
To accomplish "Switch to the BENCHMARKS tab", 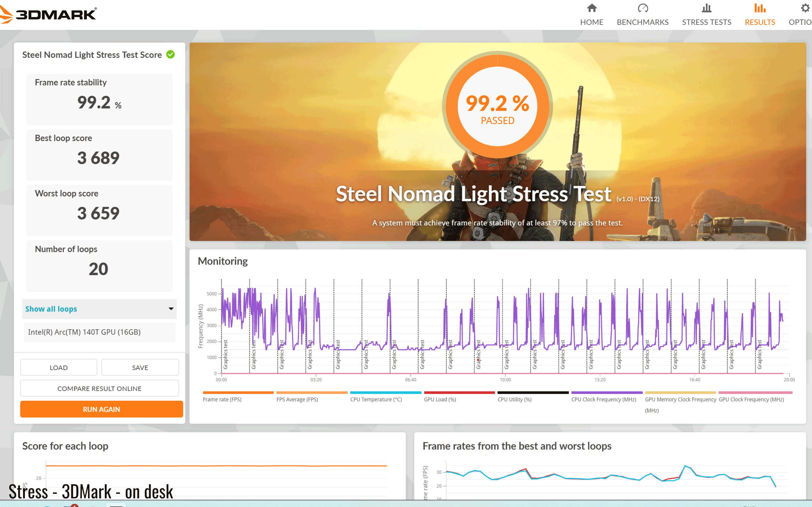I will 643,22.
